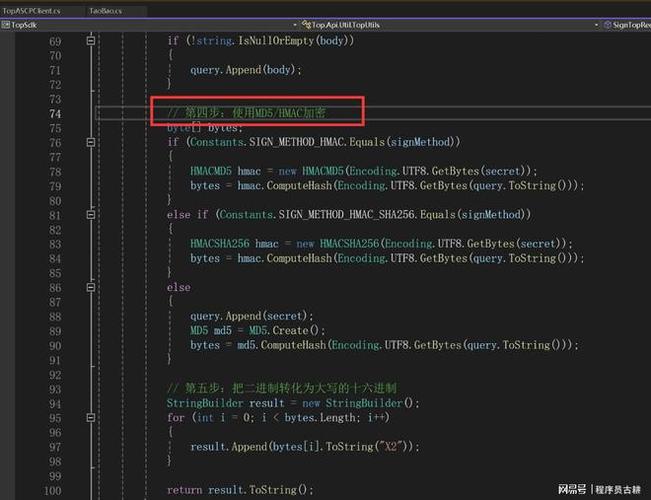Collapse the else-if block at line 81
The image size is (651, 500).
[x=92, y=214]
